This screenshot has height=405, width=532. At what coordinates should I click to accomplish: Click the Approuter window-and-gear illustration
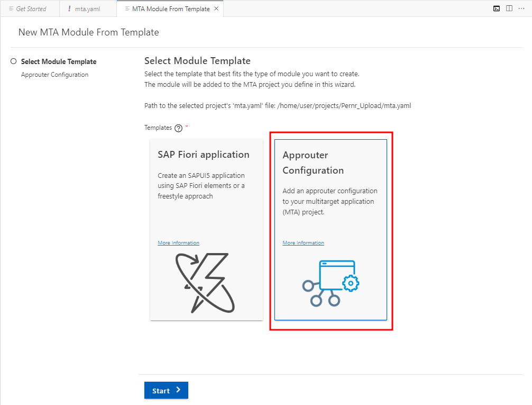331,283
